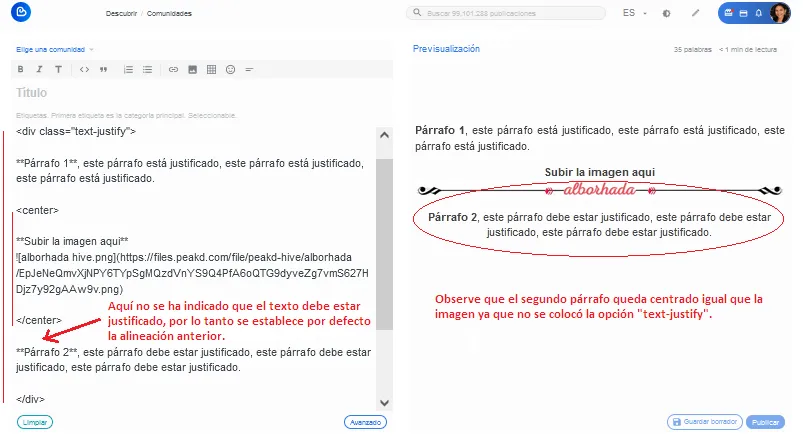Click the 'Párrafo 2' paragraph in the preview
This screenshot has height=442, width=803.
599,224
